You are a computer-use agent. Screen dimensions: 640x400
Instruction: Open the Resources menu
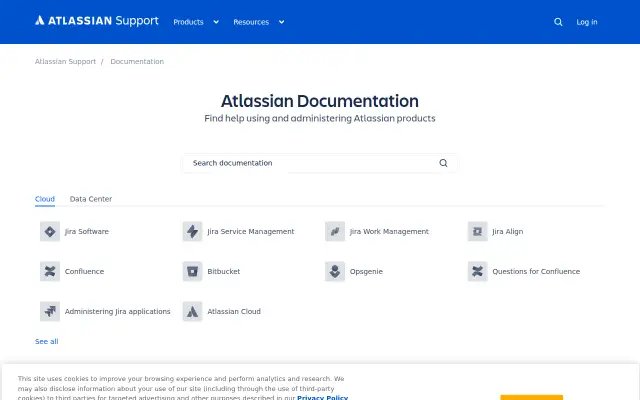tap(251, 22)
